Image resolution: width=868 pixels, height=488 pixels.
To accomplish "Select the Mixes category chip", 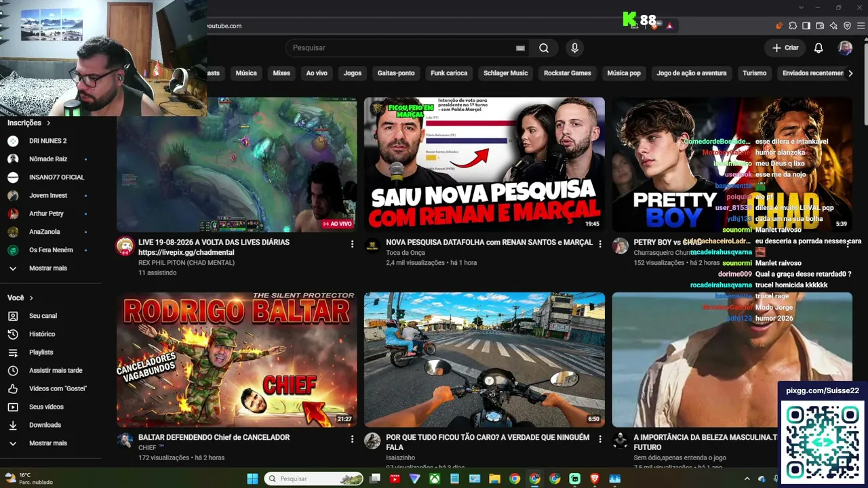I will 281,73.
